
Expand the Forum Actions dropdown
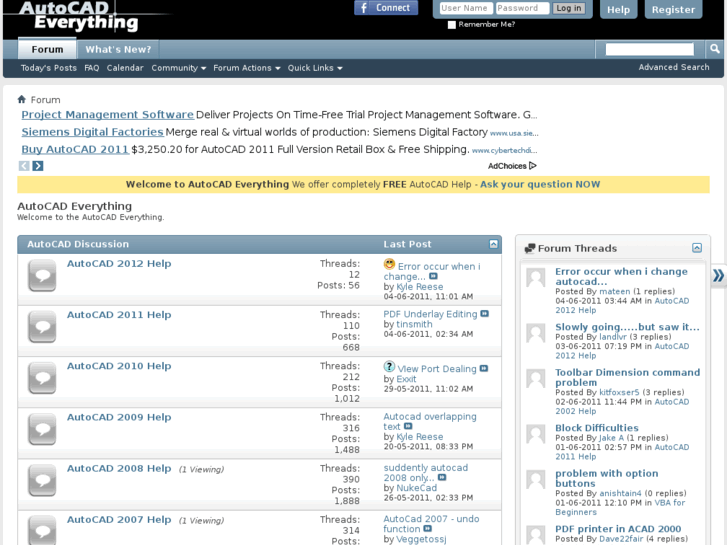(x=247, y=68)
